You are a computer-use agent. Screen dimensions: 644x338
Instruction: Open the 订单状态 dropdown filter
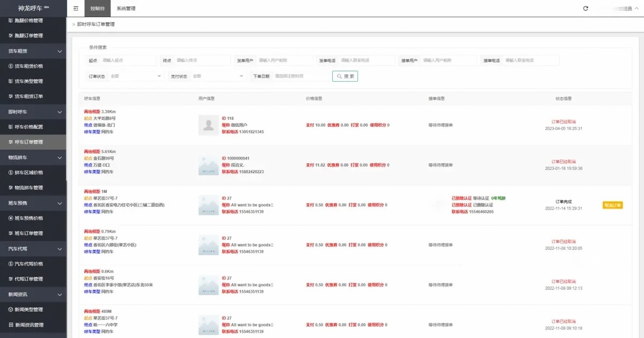click(136, 76)
